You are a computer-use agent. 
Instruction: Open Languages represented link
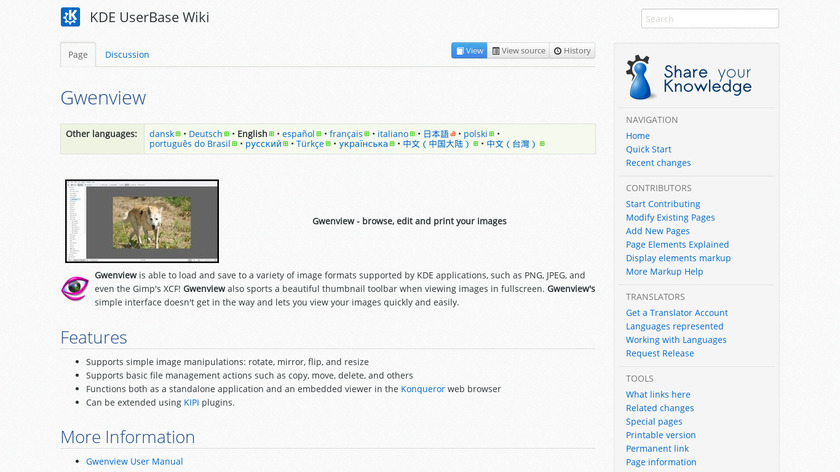coord(674,326)
